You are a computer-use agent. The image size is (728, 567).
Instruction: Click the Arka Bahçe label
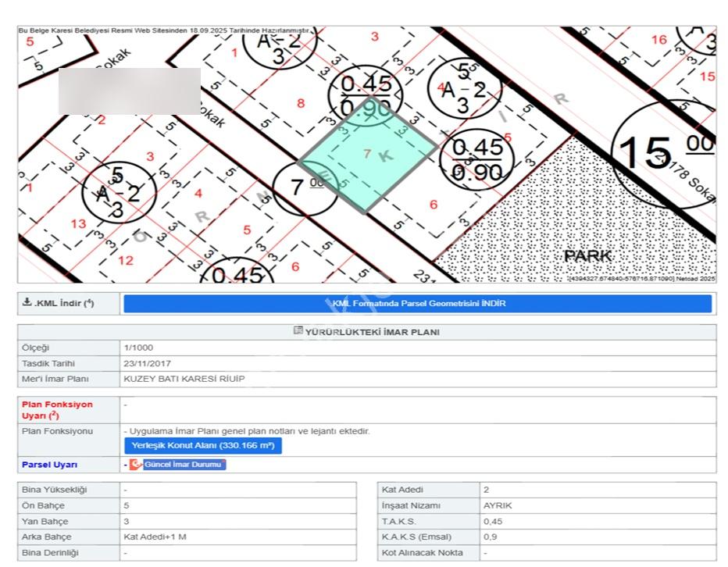tap(46, 537)
